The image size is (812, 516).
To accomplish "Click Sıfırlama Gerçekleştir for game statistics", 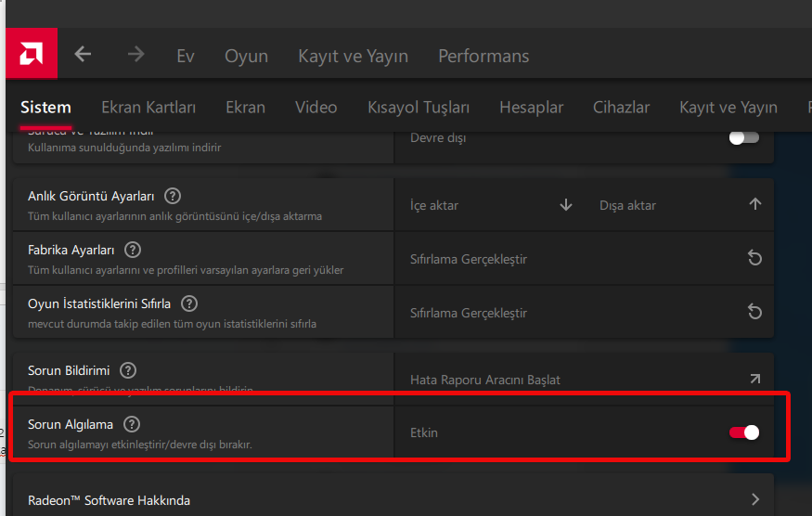I will pos(469,313).
